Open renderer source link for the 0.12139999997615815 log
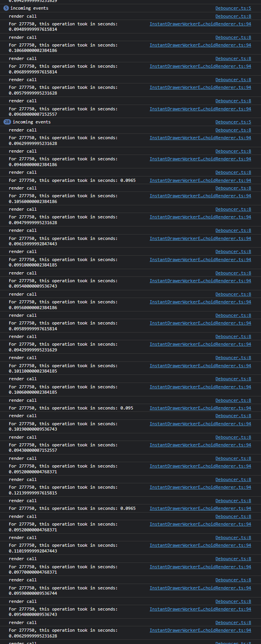 [200, 487]
